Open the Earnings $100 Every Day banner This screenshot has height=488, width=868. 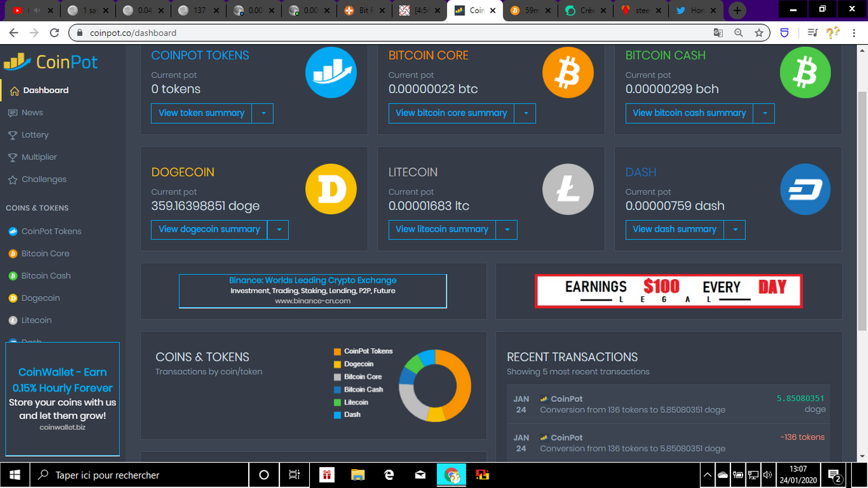[x=669, y=291]
